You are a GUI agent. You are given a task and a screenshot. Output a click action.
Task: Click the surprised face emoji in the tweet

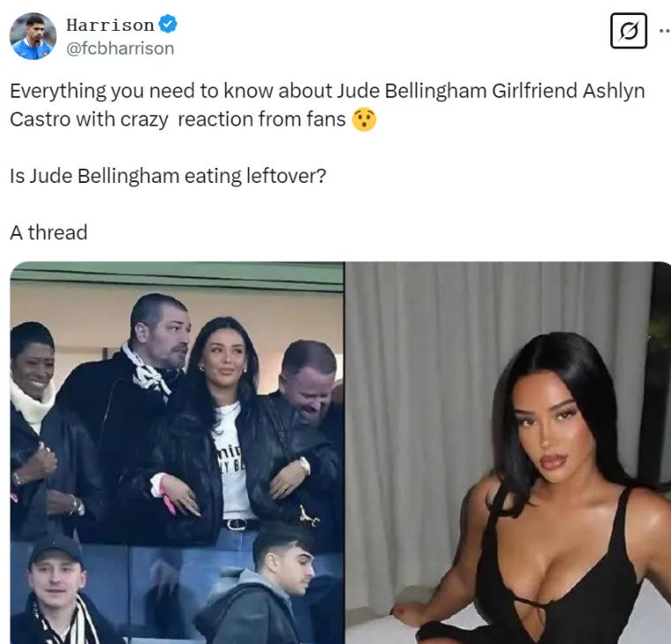[364, 119]
